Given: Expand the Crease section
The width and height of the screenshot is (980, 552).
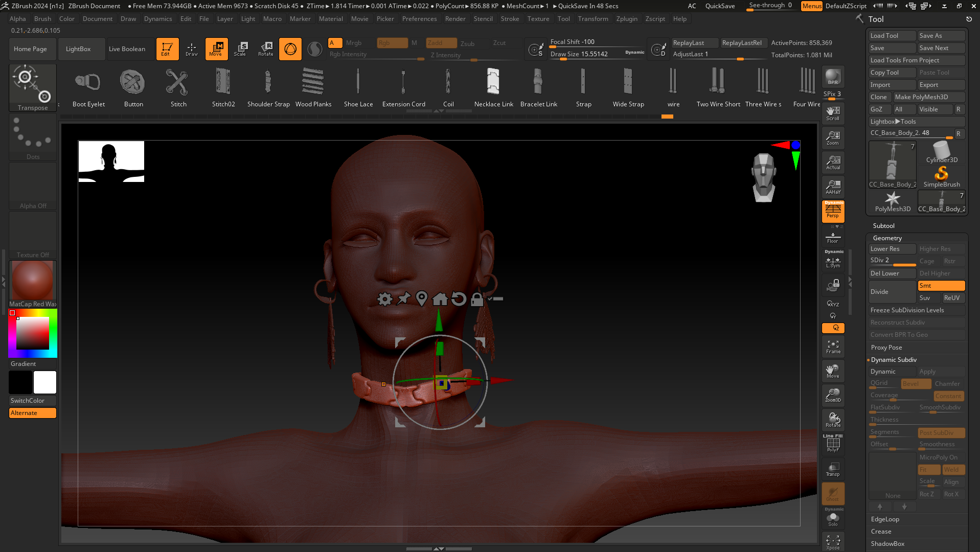Looking at the screenshot, I should tap(881, 532).
